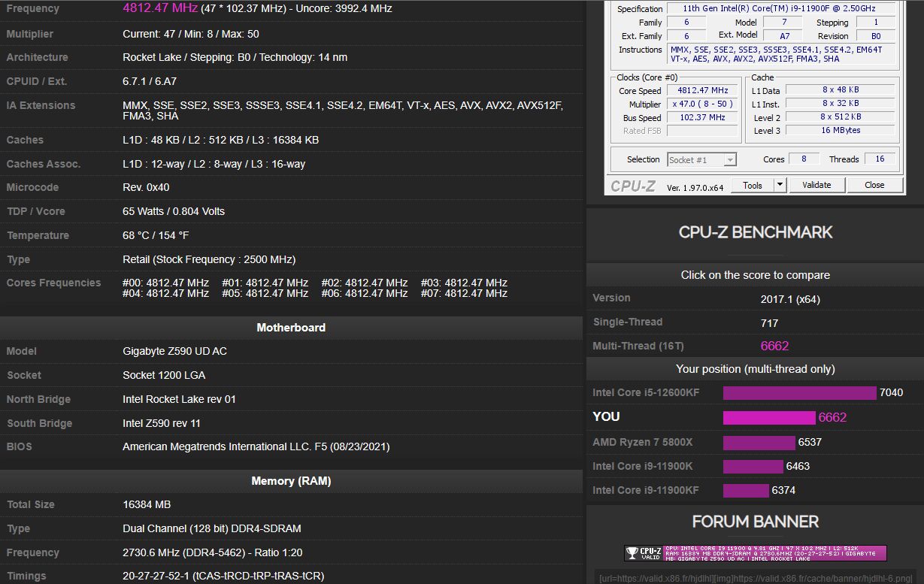Click the Tools button in CPU-Z window

point(753,185)
